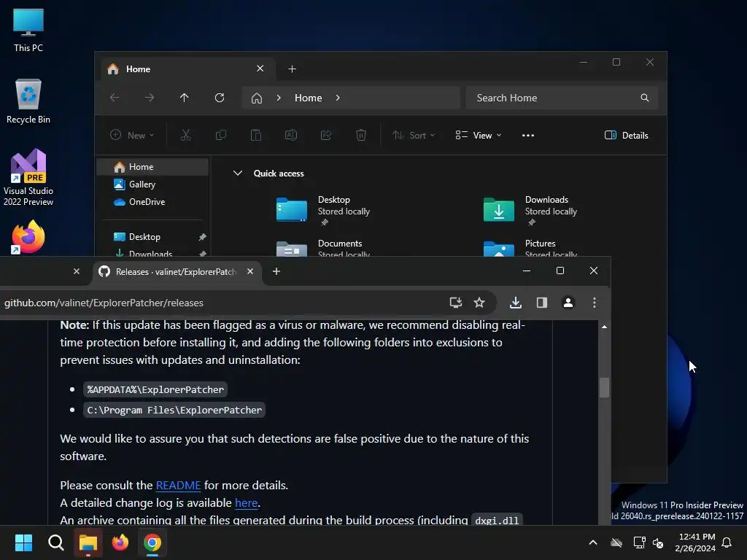Click the Share icon in Explorer toolbar
The height and width of the screenshot is (560, 747).
tap(326, 135)
